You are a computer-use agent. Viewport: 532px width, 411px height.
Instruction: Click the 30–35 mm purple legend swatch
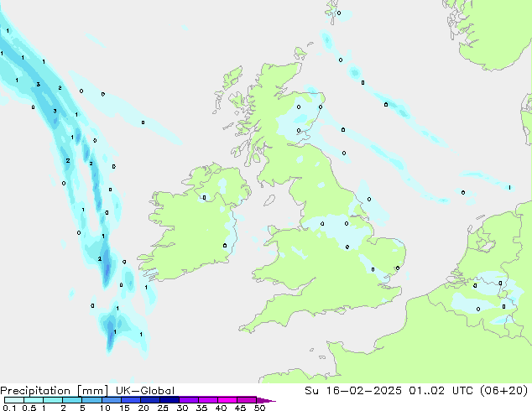coord(189,400)
